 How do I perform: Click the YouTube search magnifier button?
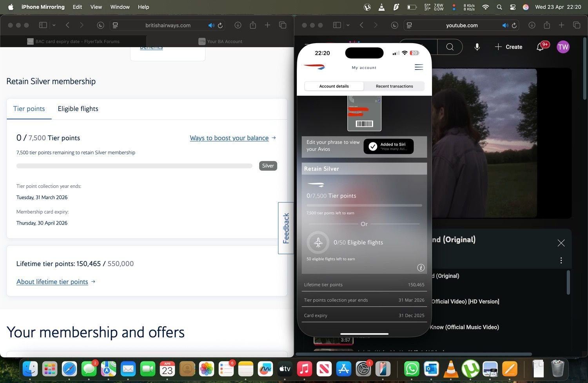click(450, 47)
